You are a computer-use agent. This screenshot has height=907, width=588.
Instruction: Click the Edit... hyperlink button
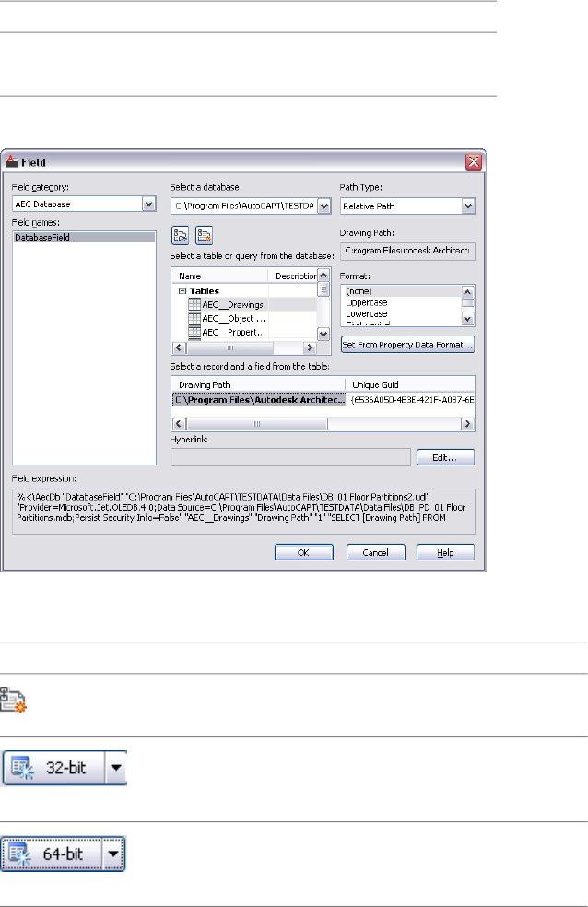[x=445, y=457]
